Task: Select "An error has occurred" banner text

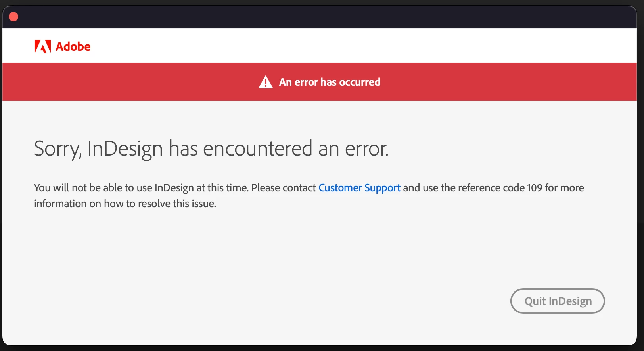Action: (x=330, y=82)
